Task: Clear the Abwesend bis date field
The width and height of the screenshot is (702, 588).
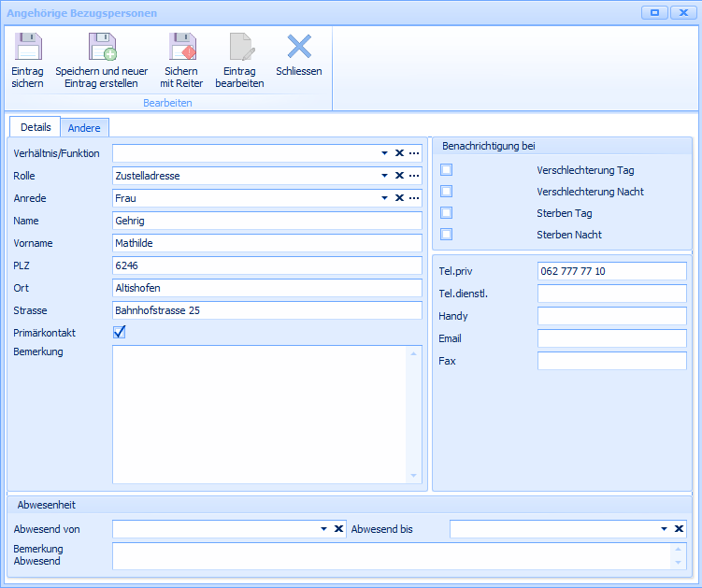Action: (x=680, y=529)
